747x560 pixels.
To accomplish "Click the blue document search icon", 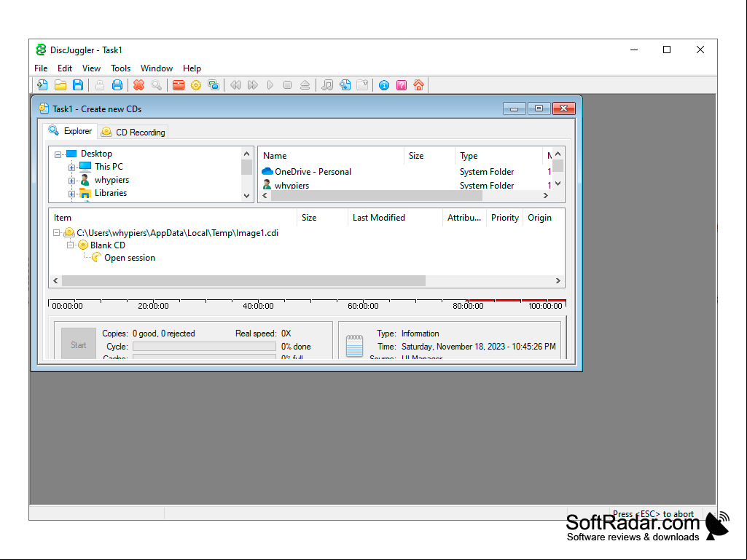I will coord(345,85).
